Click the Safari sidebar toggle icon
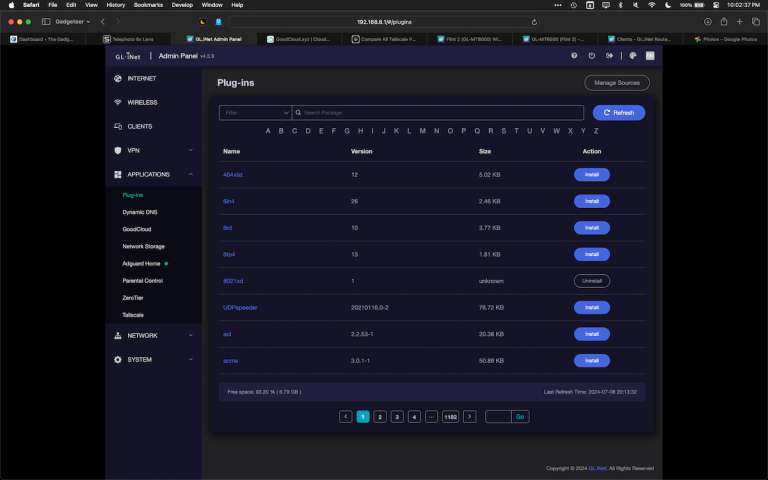Screen dimensions: 768x480 click(46, 21)
